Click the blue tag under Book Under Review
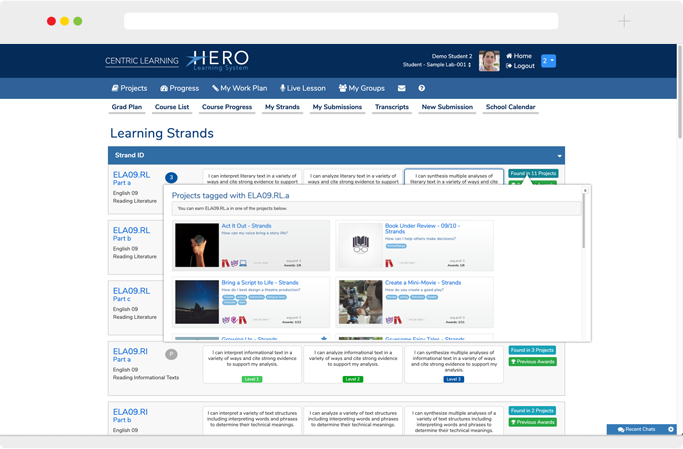Viewport: 683px width, 449px height. pos(396,246)
